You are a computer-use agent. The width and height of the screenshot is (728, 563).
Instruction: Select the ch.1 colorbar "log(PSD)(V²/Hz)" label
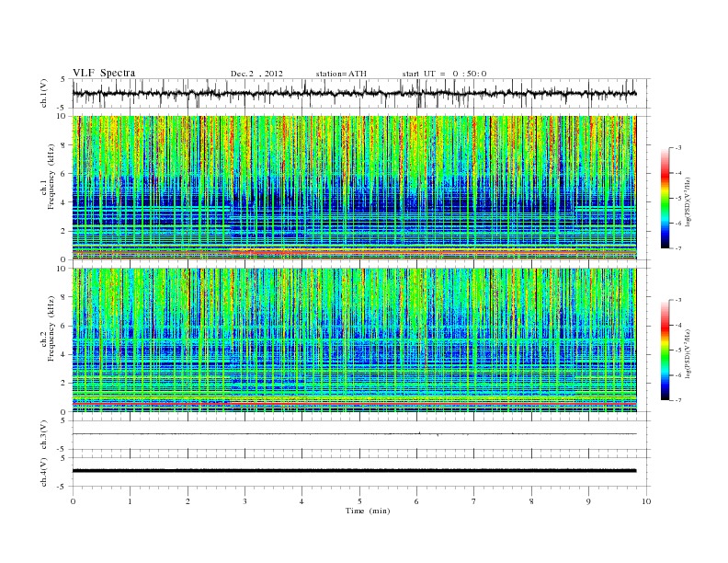[x=688, y=201]
